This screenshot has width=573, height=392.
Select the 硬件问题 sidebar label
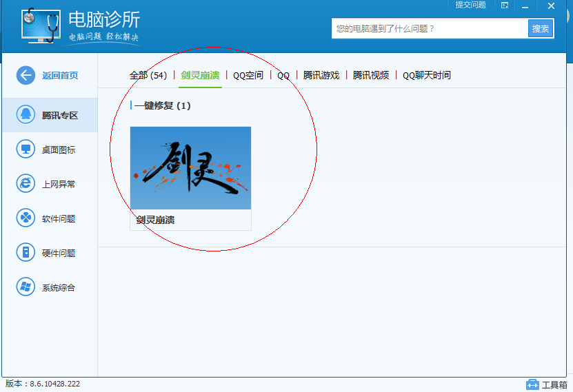59,253
